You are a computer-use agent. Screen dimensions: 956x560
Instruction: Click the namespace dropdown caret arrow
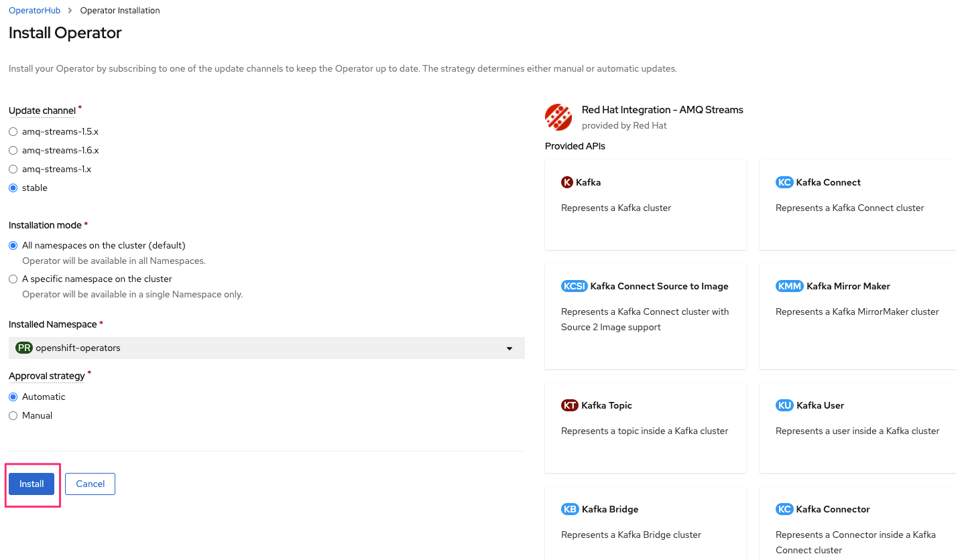(510, 348)
